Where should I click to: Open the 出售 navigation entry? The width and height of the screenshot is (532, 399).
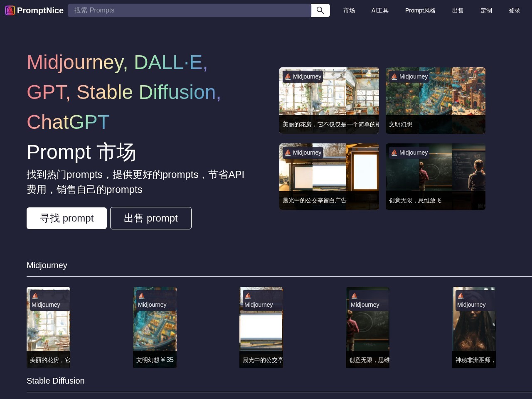coord(458,10)
